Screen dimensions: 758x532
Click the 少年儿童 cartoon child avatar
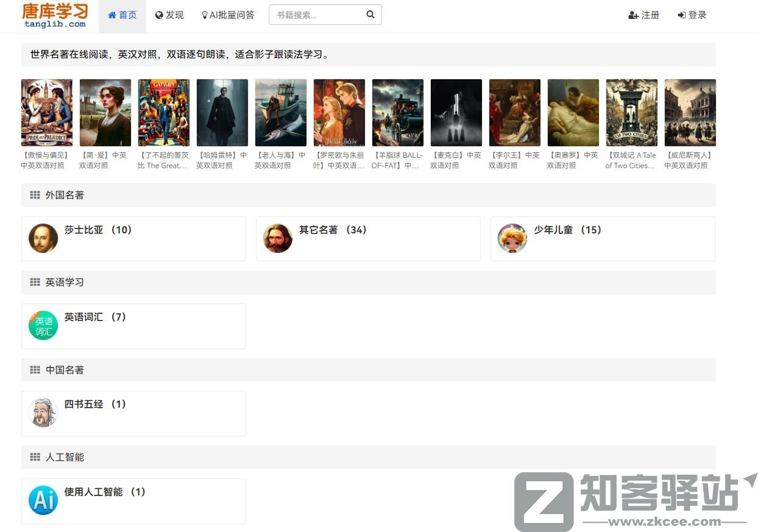pos(512,238)
